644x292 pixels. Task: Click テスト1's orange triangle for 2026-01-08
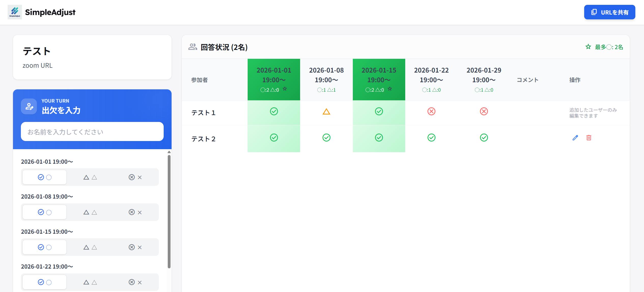coord(327,112)
